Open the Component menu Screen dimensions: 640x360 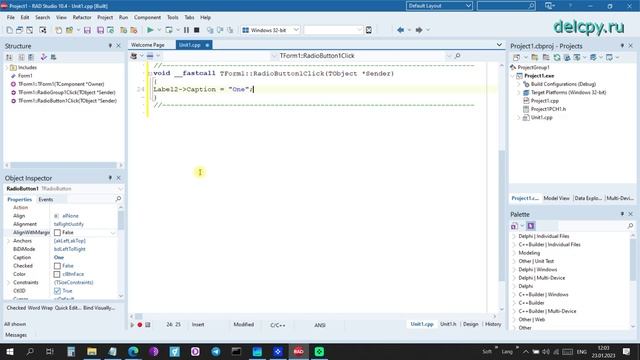(147, 18)
